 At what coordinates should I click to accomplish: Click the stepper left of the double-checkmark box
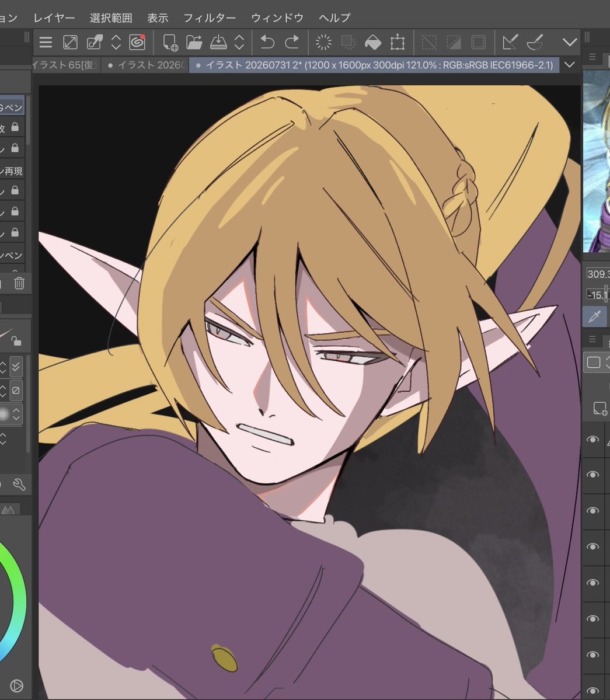point(3,367)
